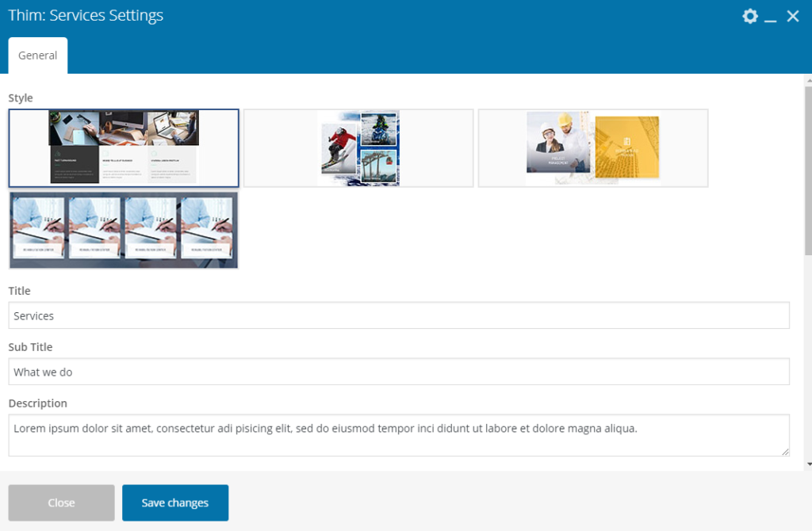812x531 pixels.
Task: Switch to the General tab
Action: [37, 55]
